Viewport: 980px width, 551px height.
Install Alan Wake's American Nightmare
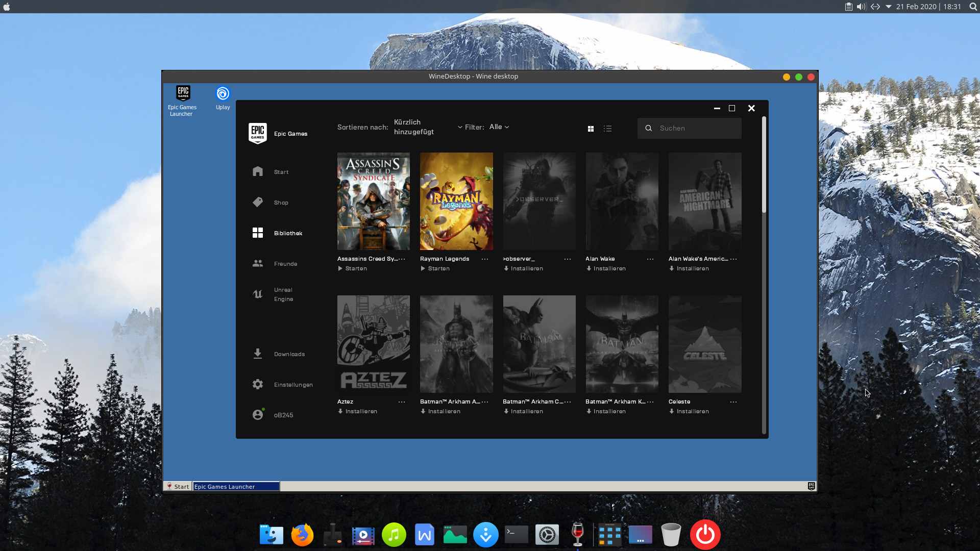(x=689, y=268)
